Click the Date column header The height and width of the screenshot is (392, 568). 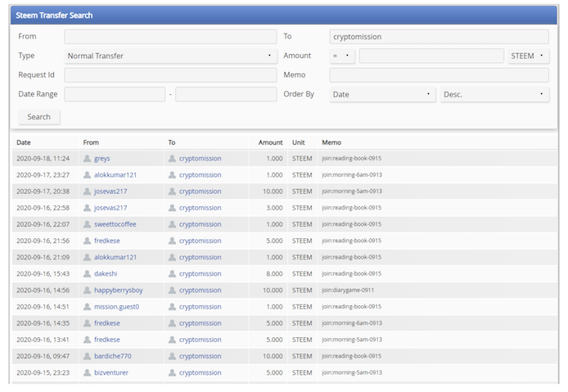tap(24, 142)
